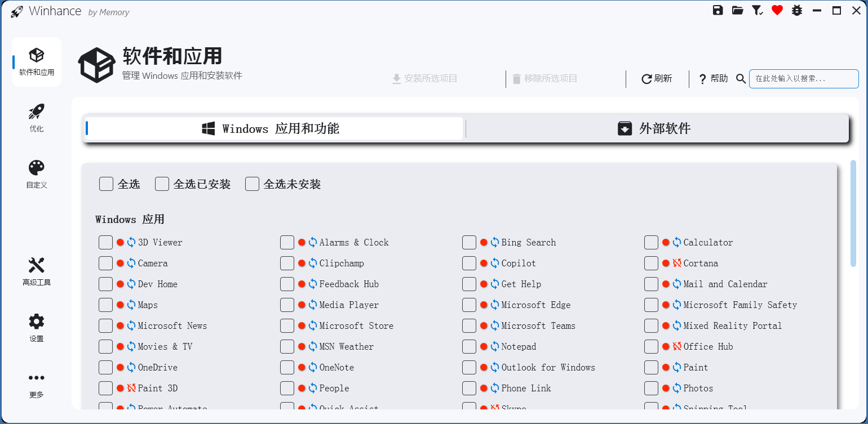Screen dimensions: 868x424
Task: Check the box for Camera
Action: 105,264
